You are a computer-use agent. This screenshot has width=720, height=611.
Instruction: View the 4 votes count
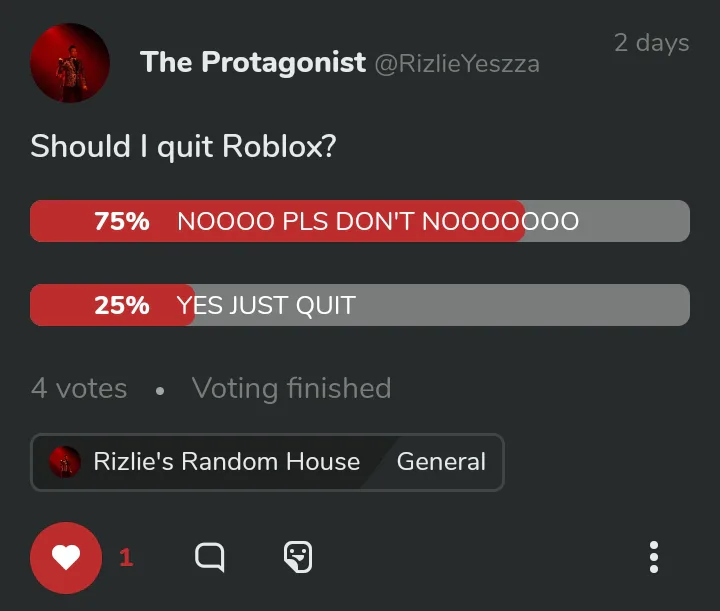point(79,388)
